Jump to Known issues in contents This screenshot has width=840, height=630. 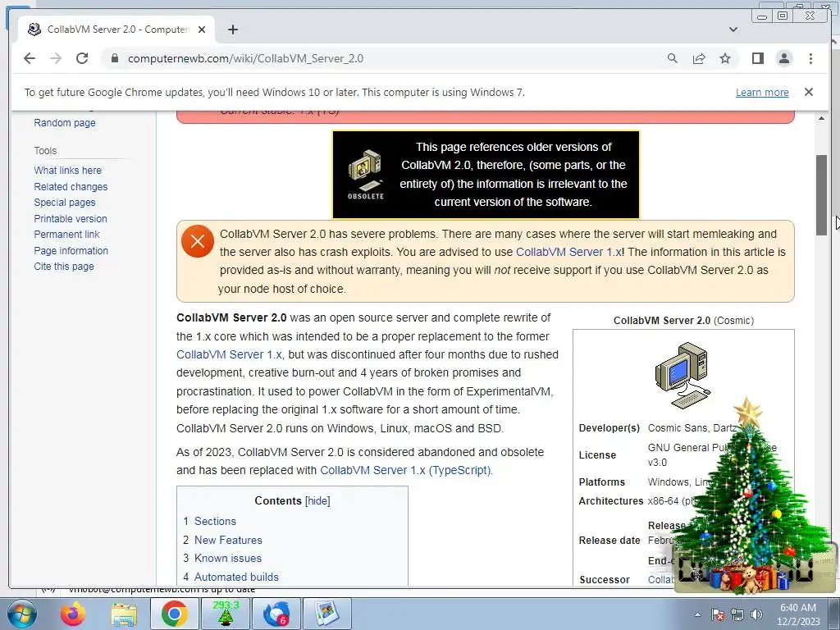[228, 558]
